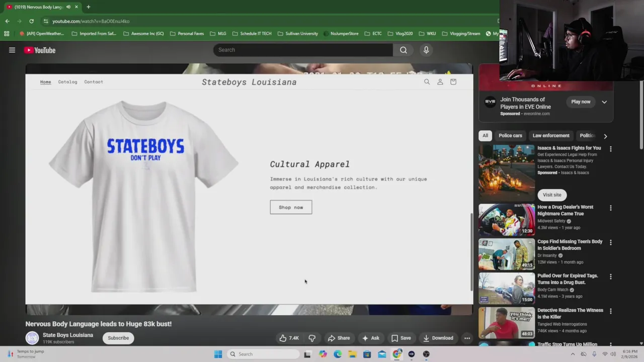Open the Chrome apps grid shortcut

7,34
